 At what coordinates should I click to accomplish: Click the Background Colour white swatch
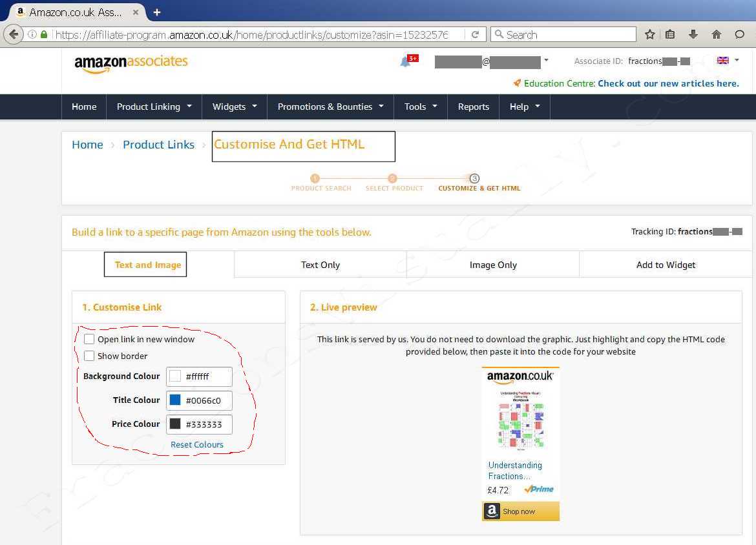(x=175, y=376)
